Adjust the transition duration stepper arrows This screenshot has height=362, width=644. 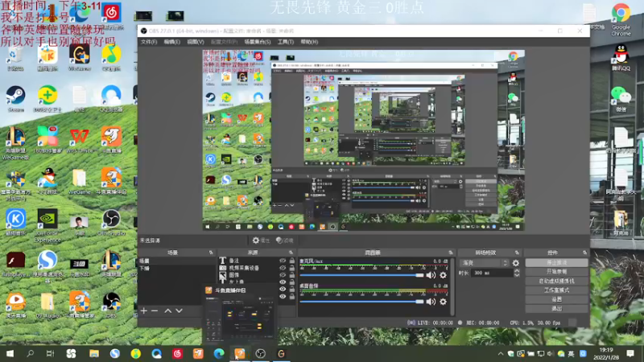click(517, 273)
